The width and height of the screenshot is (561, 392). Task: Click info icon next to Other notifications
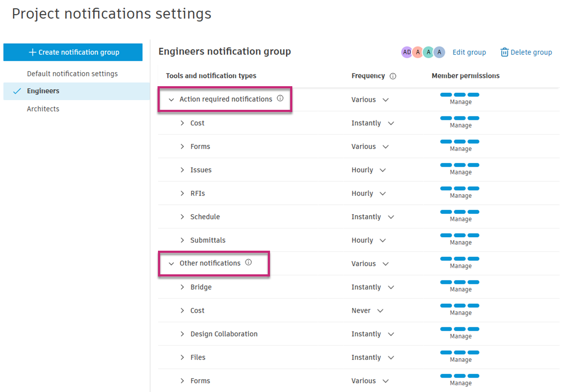249,262
